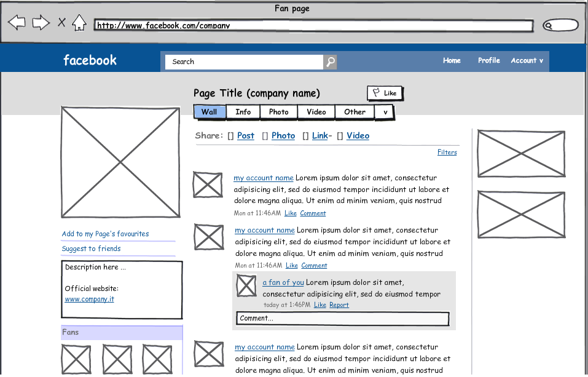588x377 pixels.
Task: Click the middle fan thumbnail under Fans
Action: point(117,360)
